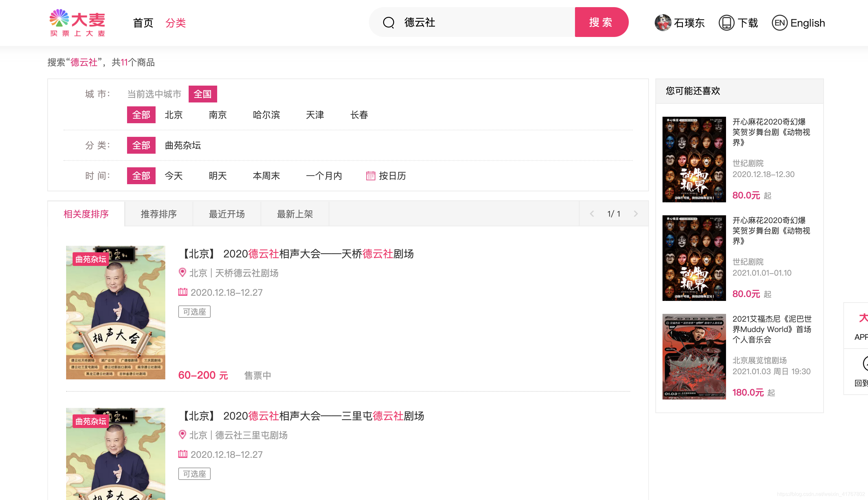Switch to 最近开场 tab

pyautogui.click(x=227, y=214)
